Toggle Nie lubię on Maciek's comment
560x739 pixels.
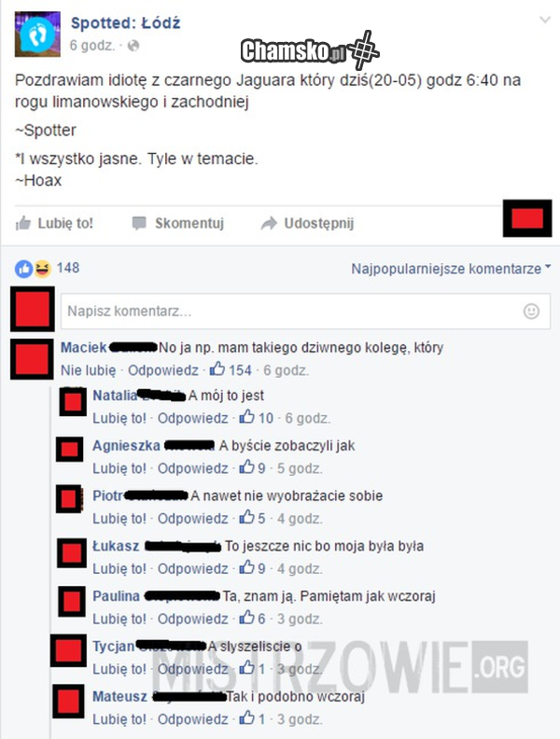88,370
